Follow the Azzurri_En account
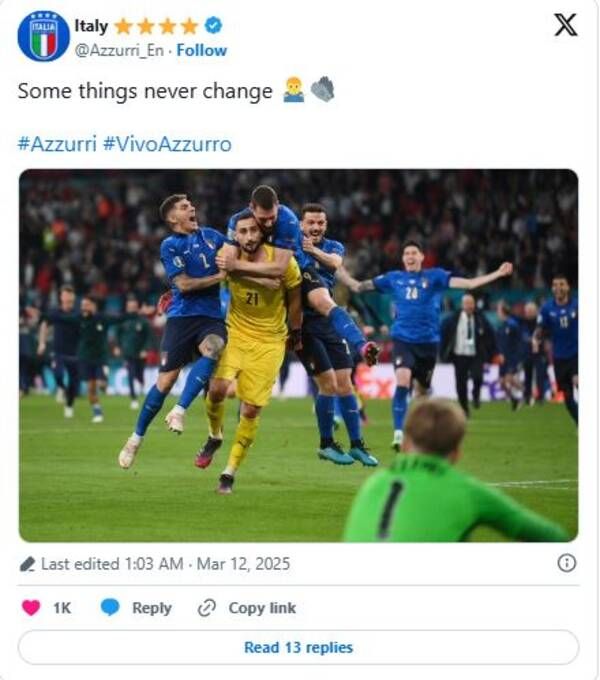The height and width of the screenshot is (680, 600). pos(202,50)
